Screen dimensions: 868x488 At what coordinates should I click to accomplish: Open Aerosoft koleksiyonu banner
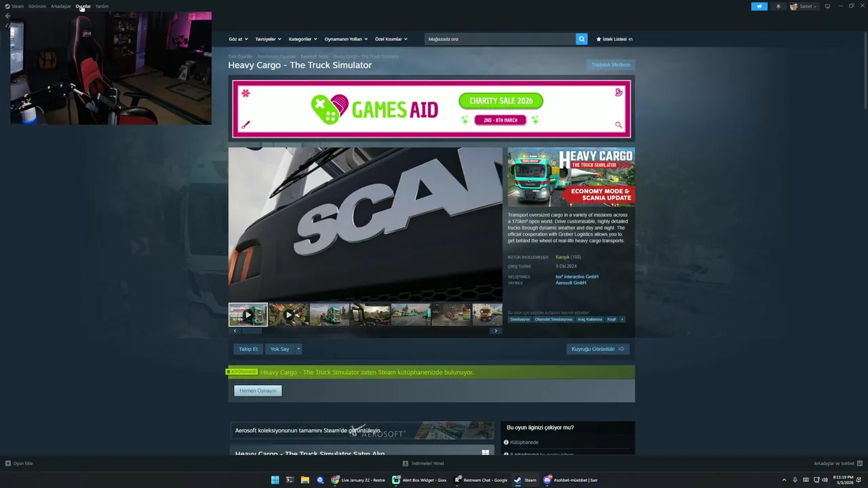click(362, 430)
